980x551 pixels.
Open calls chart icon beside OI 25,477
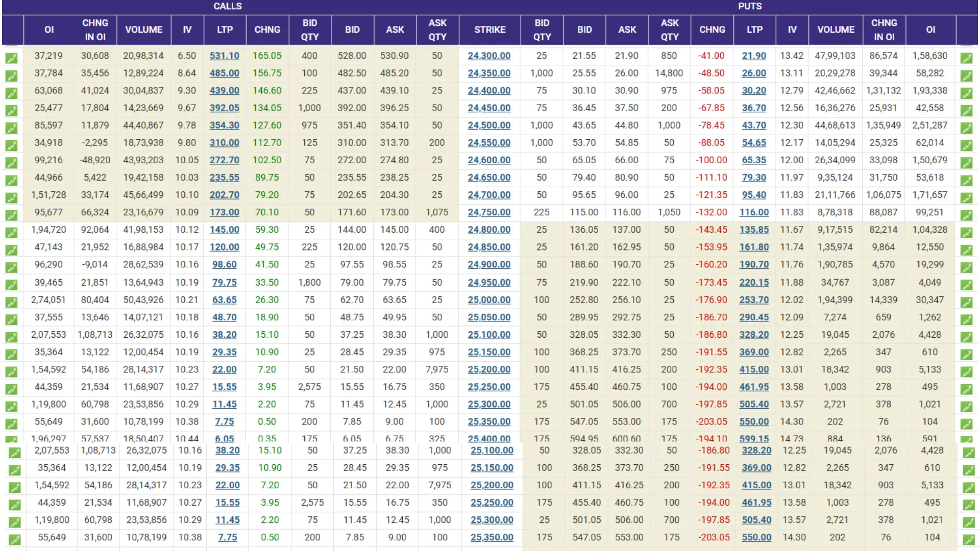(x=11, y=111)
